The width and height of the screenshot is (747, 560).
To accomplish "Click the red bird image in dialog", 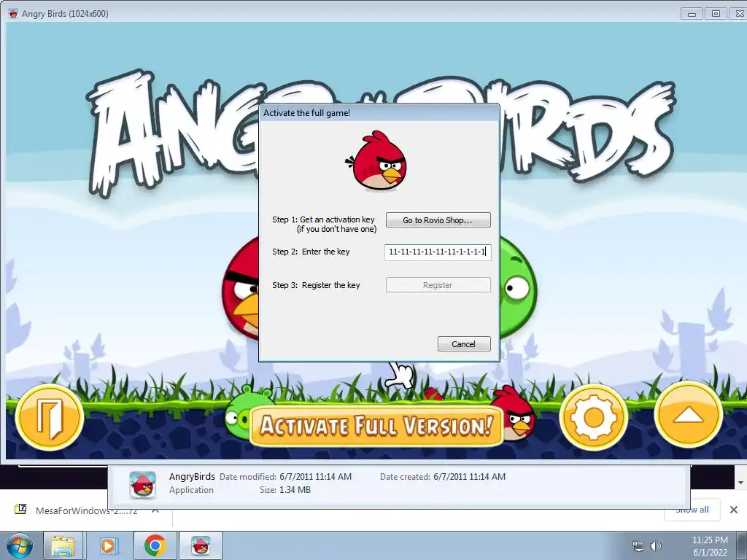I will pyautogui.click(x=378, y=160).
